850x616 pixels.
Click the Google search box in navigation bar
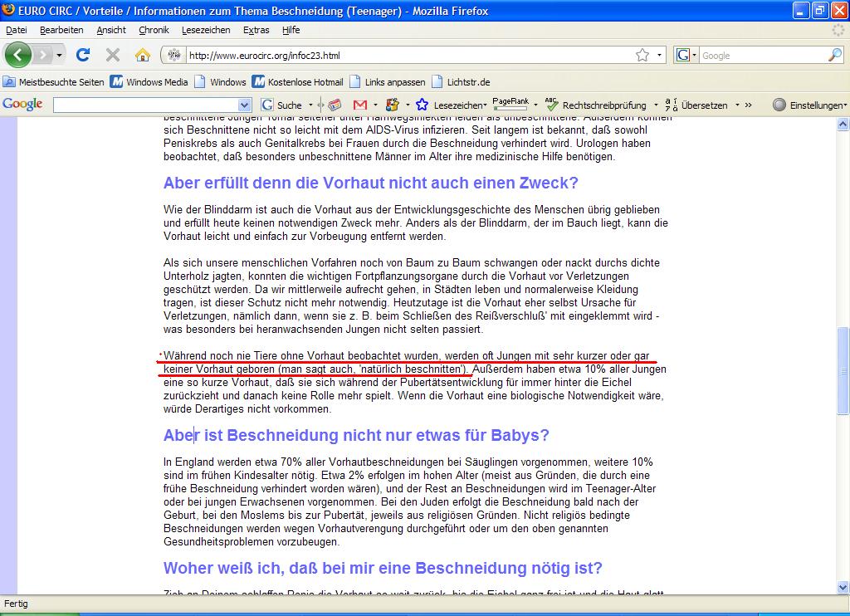[764, 56]
